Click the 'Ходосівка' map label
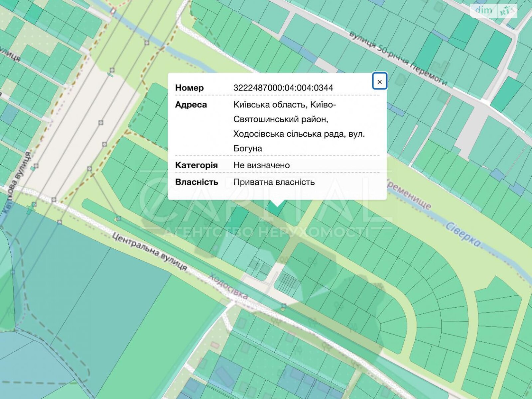Screen dimensions: 532x399 [x=228, y=286]
